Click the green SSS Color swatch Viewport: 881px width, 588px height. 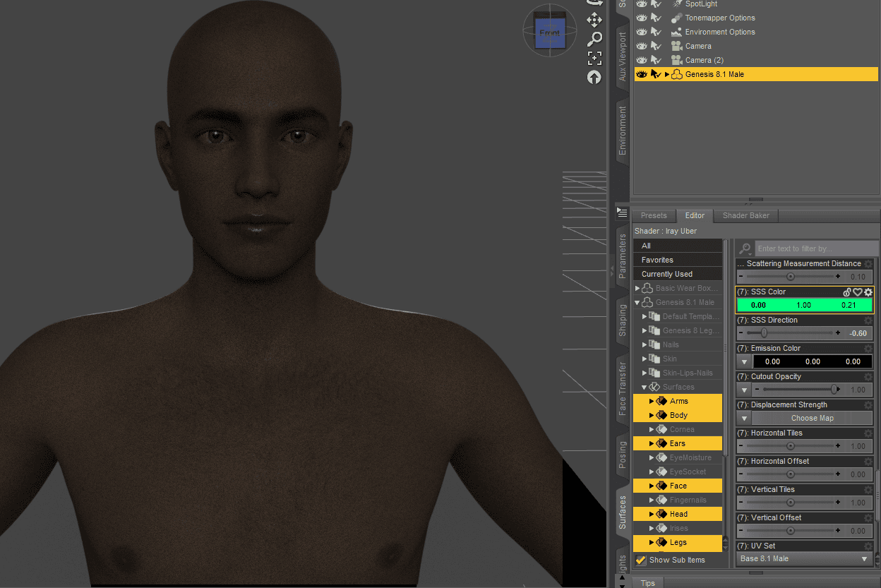805,304
